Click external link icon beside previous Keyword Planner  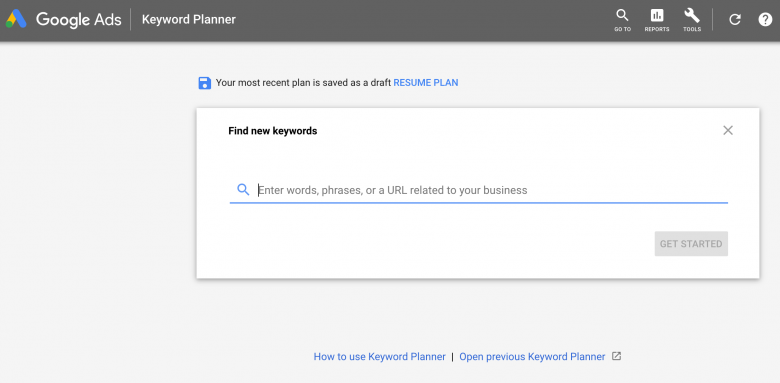pos(616,357)
